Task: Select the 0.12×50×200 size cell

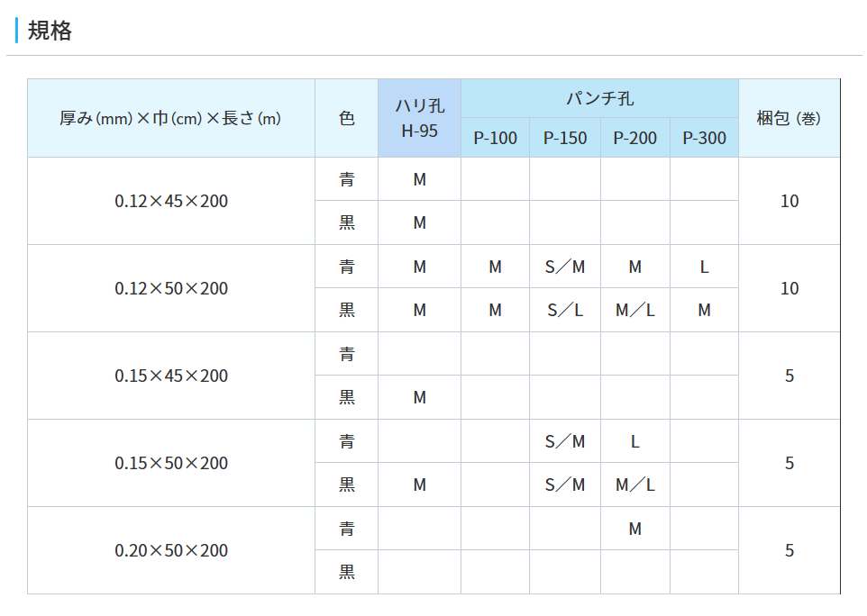Action: (x=171, y=288)
